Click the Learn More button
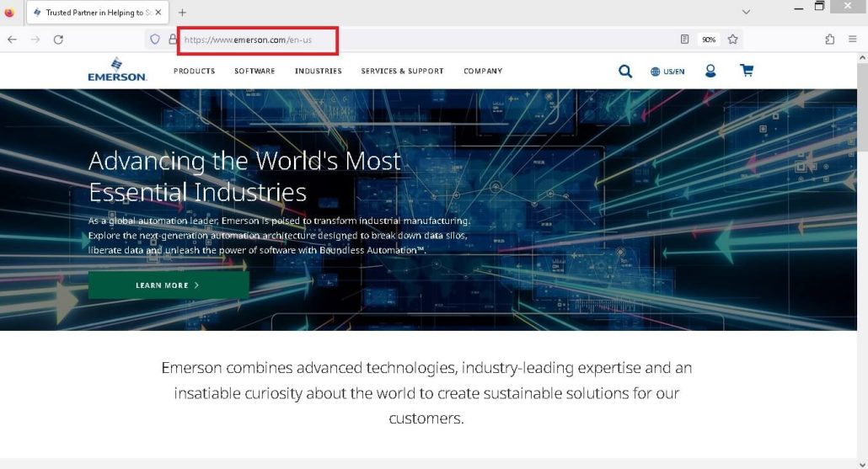Viewport: 868px width, 469px height. pos(169,285)
